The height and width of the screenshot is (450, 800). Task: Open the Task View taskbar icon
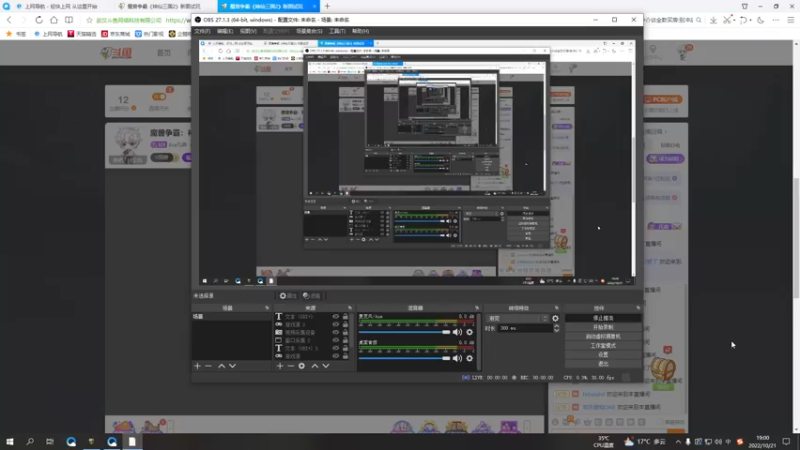click(x=49, y=441)
